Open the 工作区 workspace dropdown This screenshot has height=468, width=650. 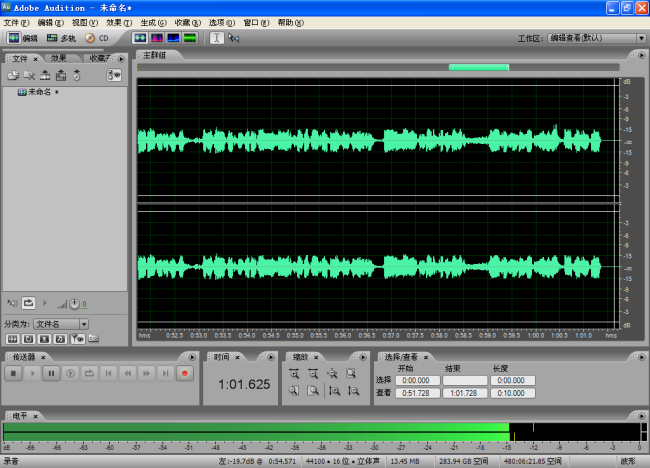click(597, 38)
